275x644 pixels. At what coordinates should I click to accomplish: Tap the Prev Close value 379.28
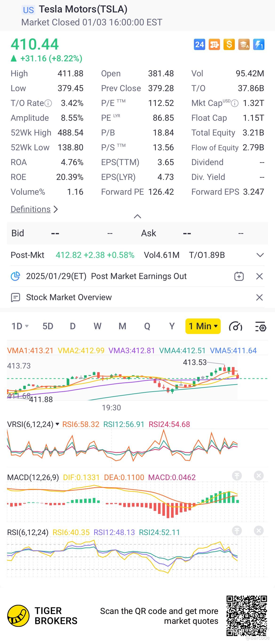tap(161, 88)
